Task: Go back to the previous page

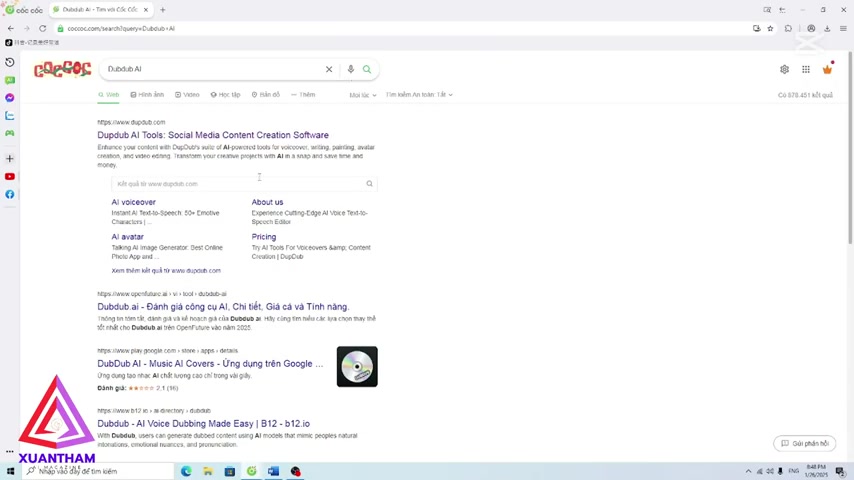Action: point(11,28)
